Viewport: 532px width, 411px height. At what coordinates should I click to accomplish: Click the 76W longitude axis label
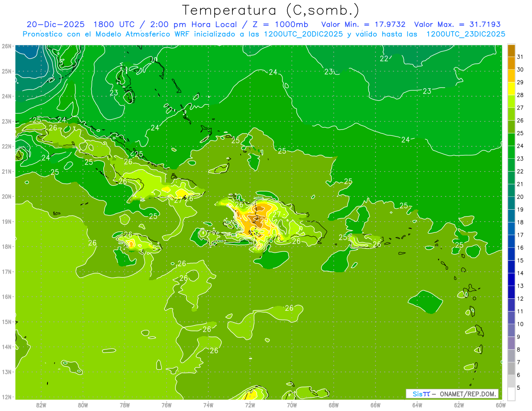click(166, 405)
